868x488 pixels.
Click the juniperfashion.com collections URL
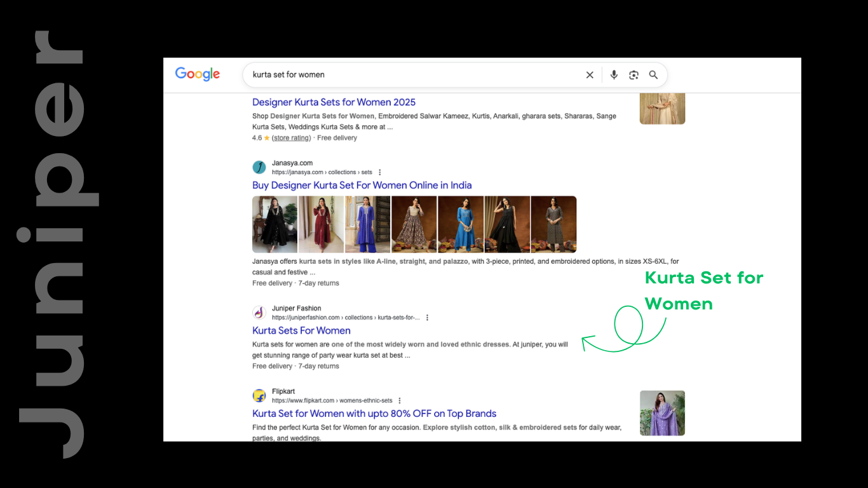(x=346, y=318)
